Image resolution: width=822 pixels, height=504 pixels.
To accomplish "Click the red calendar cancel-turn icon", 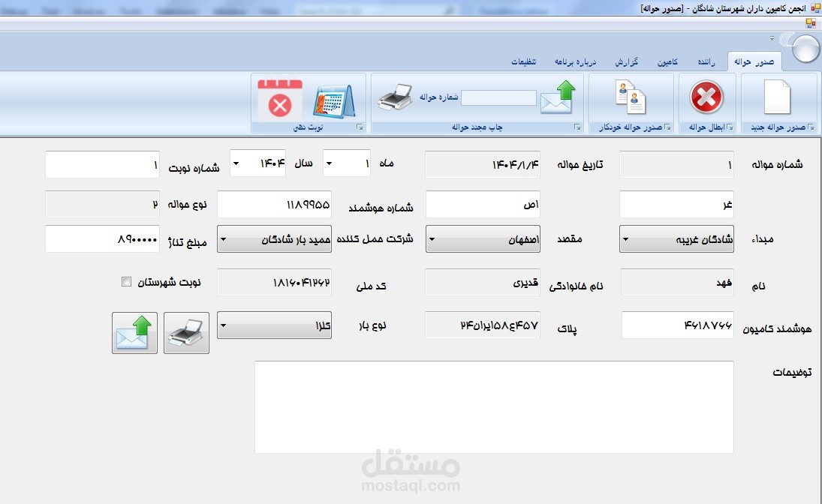I will pyautogui.click(x=280, y=100).
